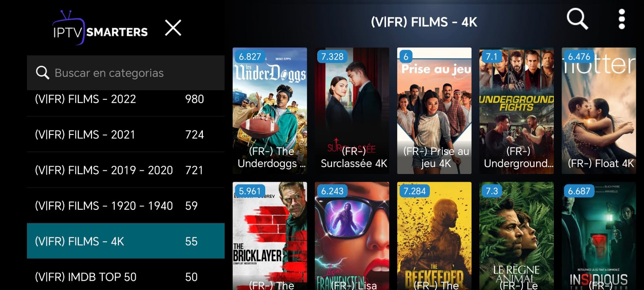Close the categories panel with X
This screenshot has width=644, height=290.
[x=173, y=28]
